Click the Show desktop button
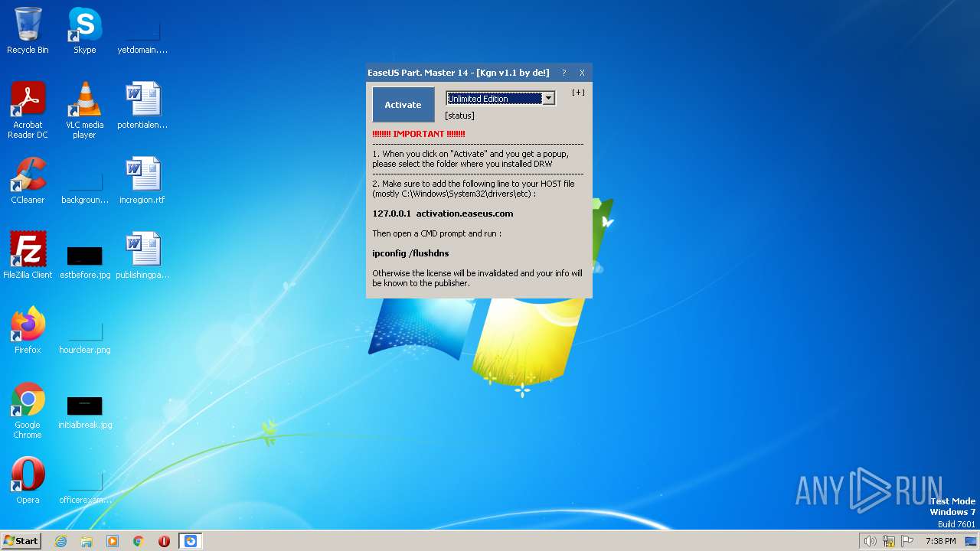This screenshot has height=551, width=980. coord(972,541)
